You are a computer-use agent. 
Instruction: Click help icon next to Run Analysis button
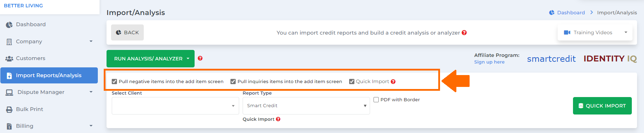tap(200, 58)
